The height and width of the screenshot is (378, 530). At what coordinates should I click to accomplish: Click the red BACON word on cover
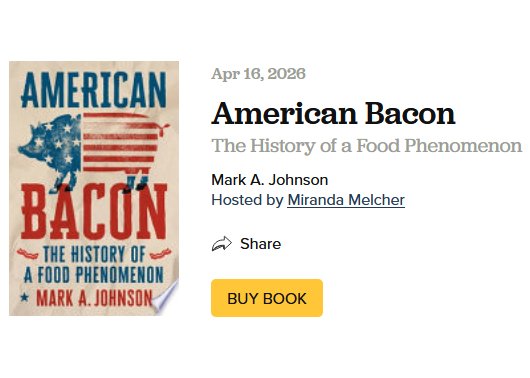[x=94, y=212]
